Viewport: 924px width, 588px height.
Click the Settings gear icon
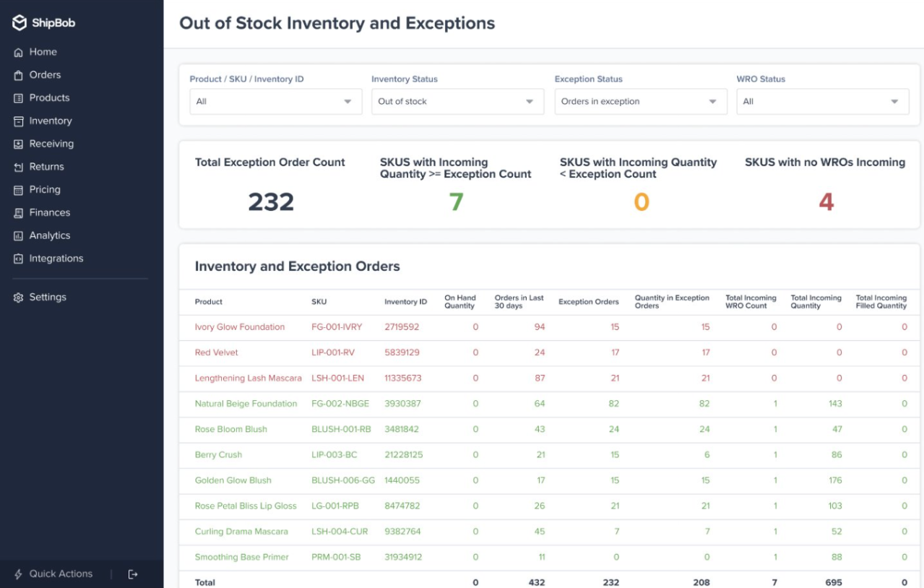pyautogui.click(x=19, y=298)
